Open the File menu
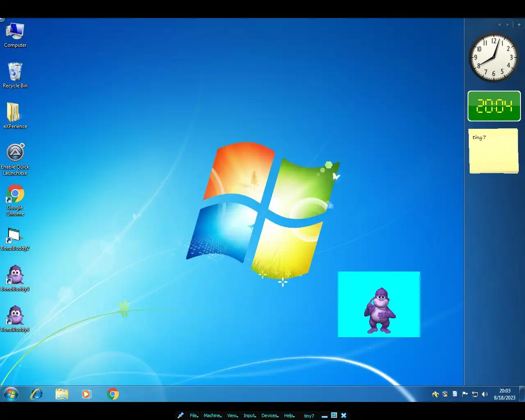The height and width of the screenshot is (420, 525). coord(194,415)
